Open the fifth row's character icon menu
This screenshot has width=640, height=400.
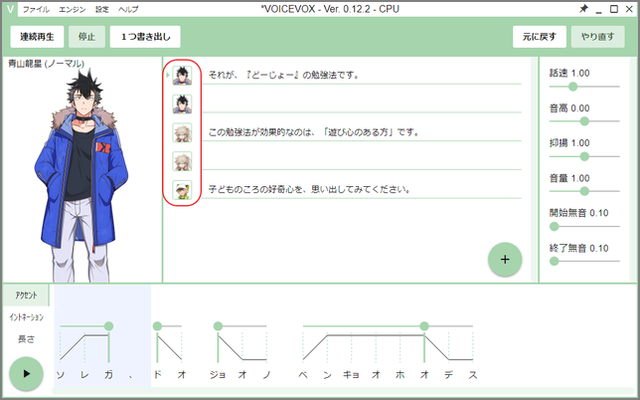[x=181, y=189]
